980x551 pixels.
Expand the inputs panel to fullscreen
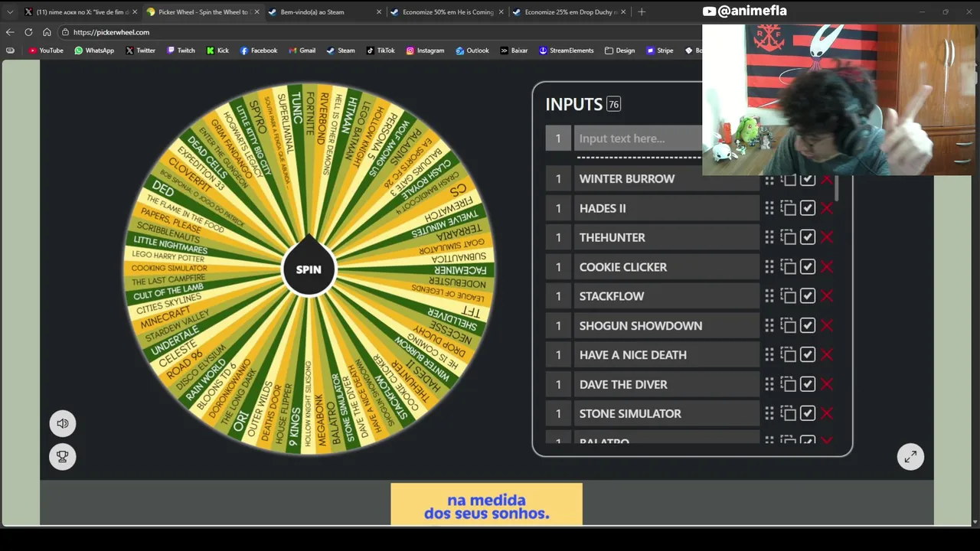point(910,457)
